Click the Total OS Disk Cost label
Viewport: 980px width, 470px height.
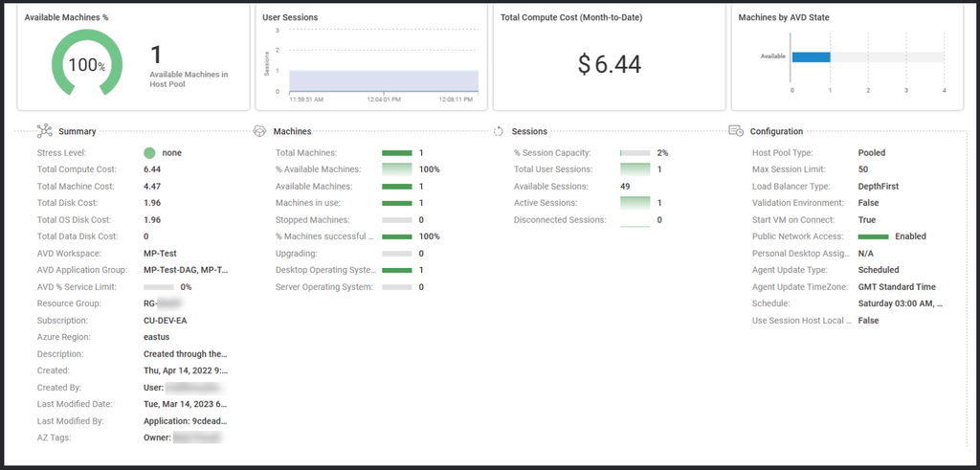(x=73, y=220)
